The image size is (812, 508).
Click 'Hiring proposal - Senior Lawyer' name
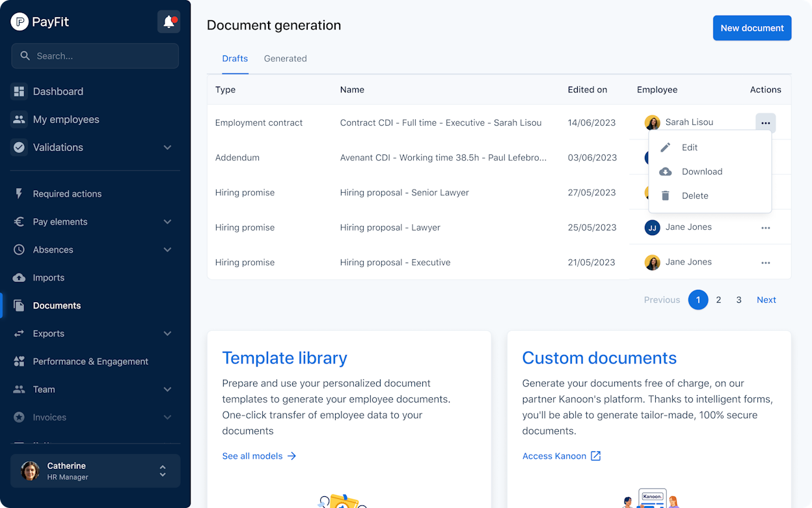click(404, 193)
